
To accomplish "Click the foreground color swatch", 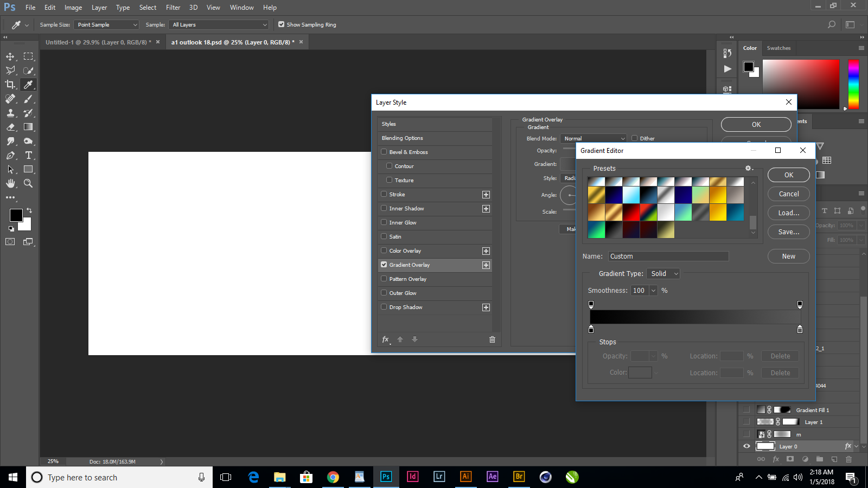I will (16, 215).
